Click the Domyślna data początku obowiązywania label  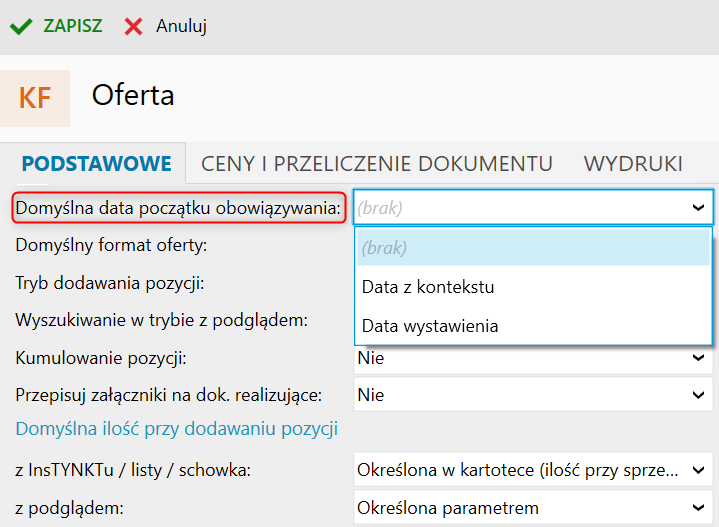coord(179,208)
